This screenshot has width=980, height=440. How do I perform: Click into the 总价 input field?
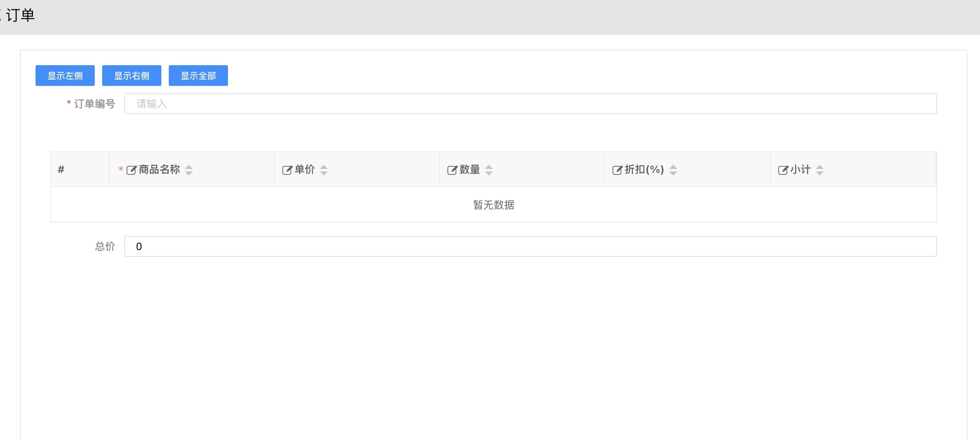click(x=530, y=246)
